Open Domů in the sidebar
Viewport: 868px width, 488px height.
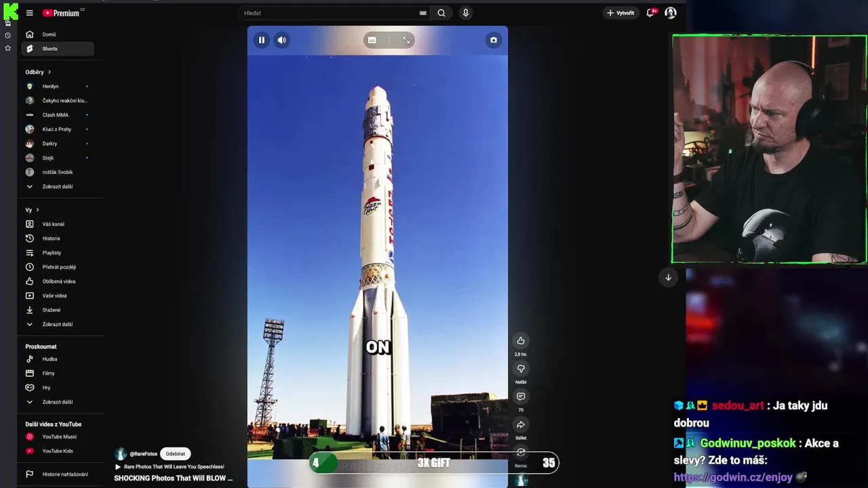pyautogui.click(x=57, y=35)
